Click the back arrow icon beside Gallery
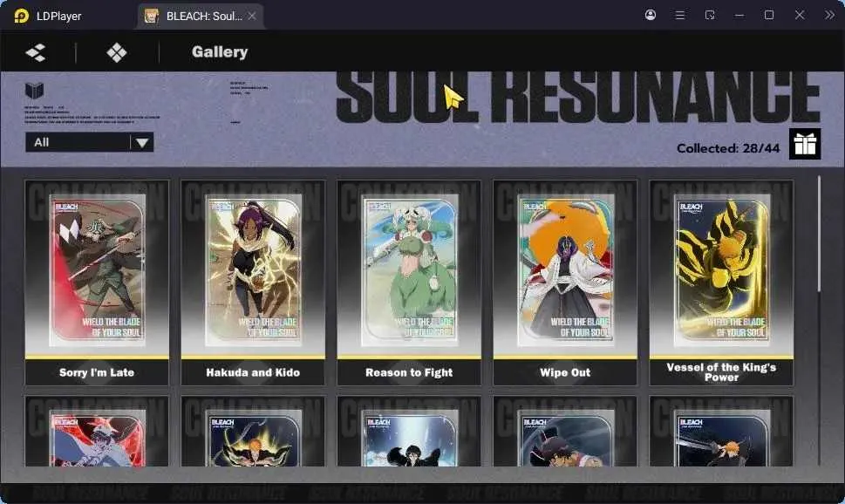The image size is (845, 504). 36,52
